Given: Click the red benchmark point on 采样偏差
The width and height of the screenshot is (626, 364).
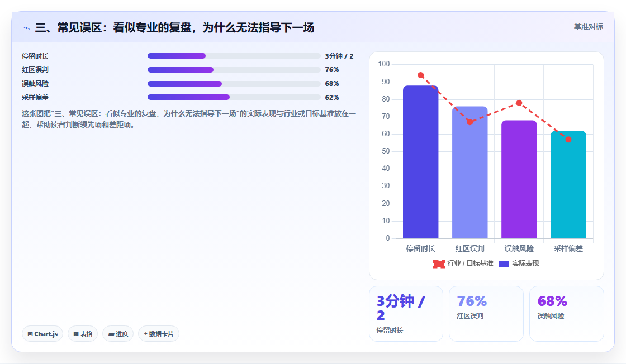Looking at the screenshot, I should (x=568, y=140).
